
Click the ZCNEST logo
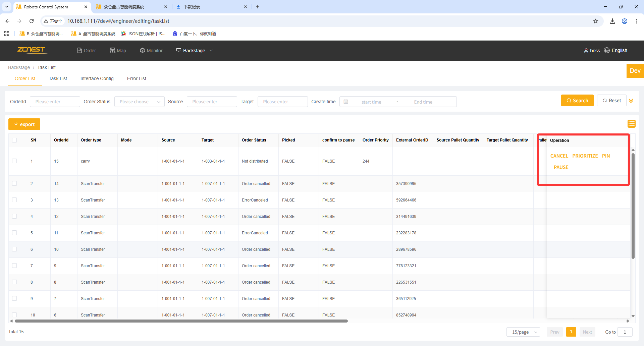click(32, 50)
